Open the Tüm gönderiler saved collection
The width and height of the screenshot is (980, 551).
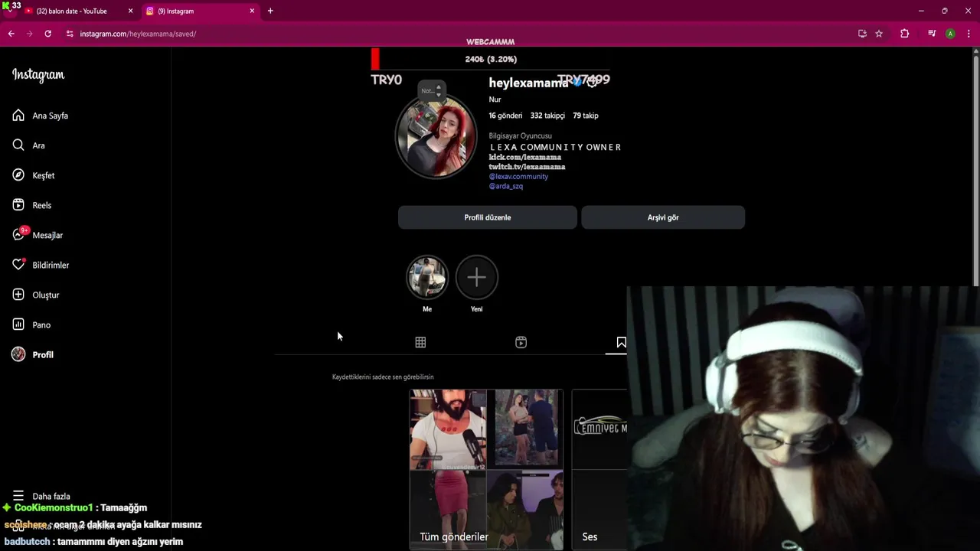point(486,469)
